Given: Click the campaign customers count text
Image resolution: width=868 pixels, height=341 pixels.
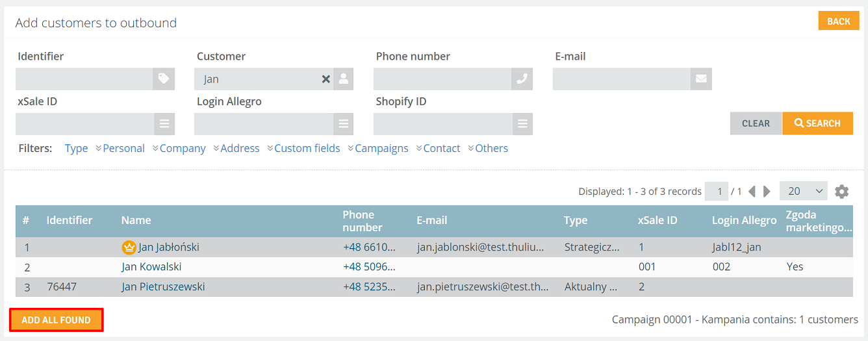Looking at the screenshot, I should (x=735, y=320).
